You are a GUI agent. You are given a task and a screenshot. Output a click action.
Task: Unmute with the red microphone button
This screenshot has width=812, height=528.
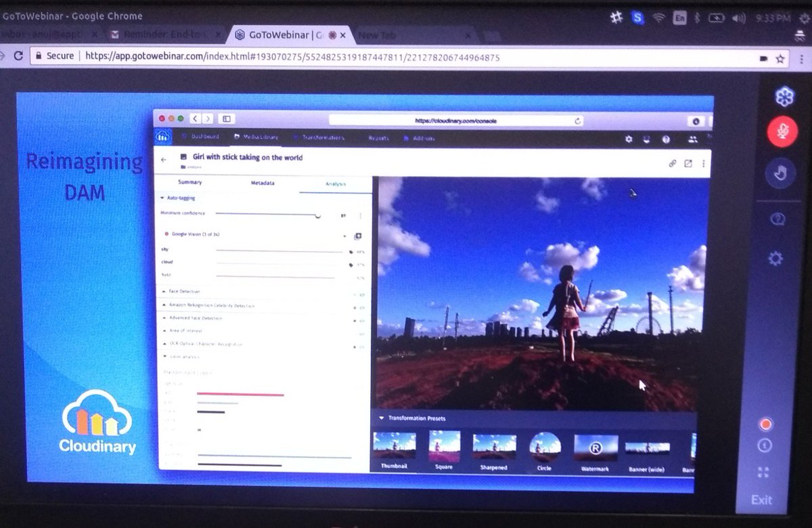coord(782,131)
